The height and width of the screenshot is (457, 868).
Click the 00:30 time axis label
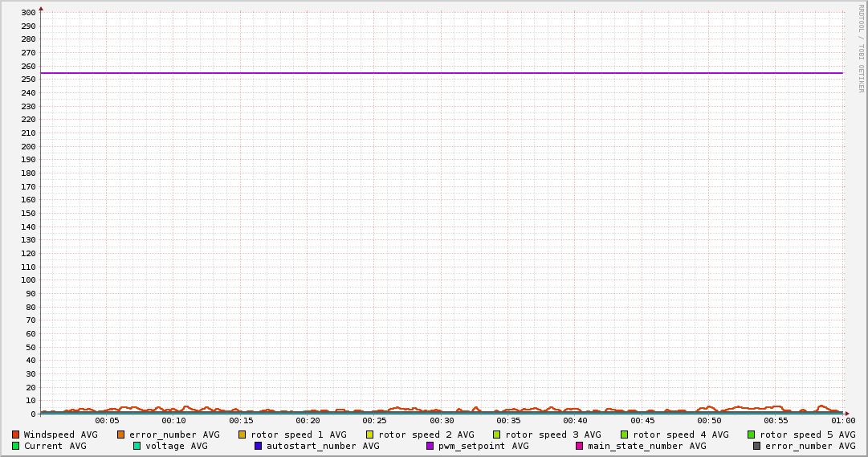(x=442, y=421)
